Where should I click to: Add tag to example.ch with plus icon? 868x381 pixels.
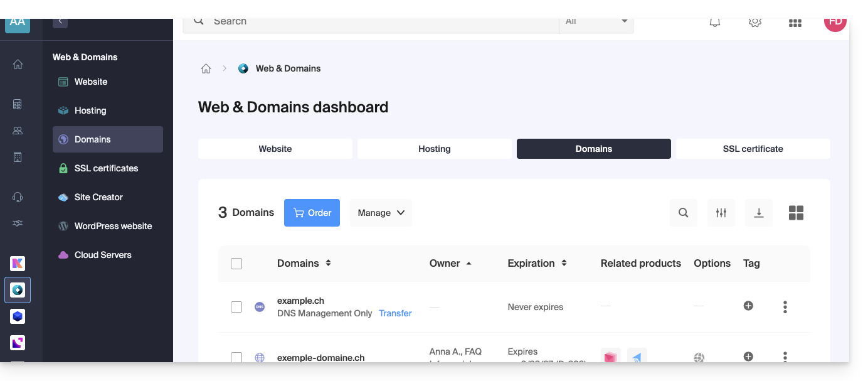coord(748,306)
